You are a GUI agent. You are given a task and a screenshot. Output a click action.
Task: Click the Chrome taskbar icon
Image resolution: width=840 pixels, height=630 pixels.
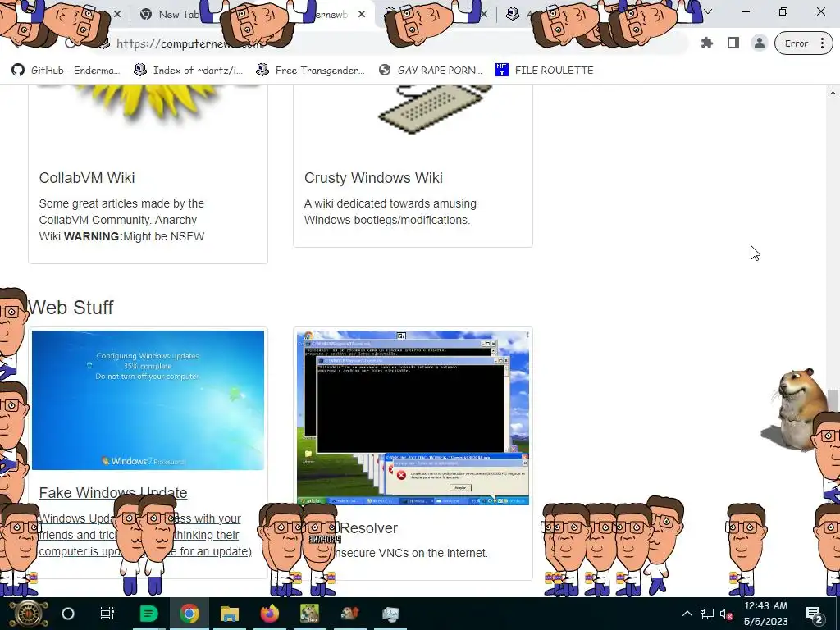pos(189,614)
